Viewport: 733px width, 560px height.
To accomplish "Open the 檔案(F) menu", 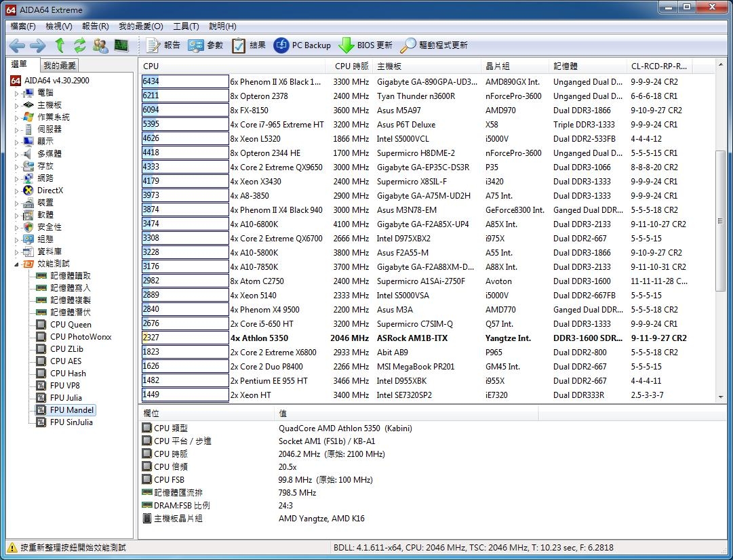I will tap(23, 26).
